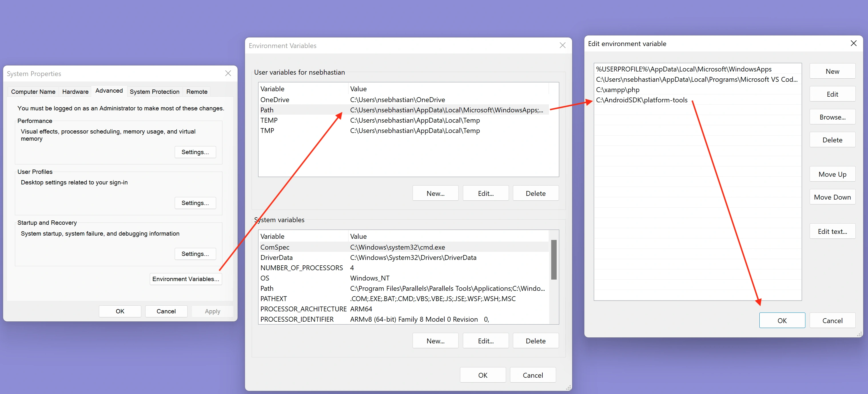Click Delete under user variables
Image resolution: width=868 pixels, height=394 pixels.
[535, 193]
